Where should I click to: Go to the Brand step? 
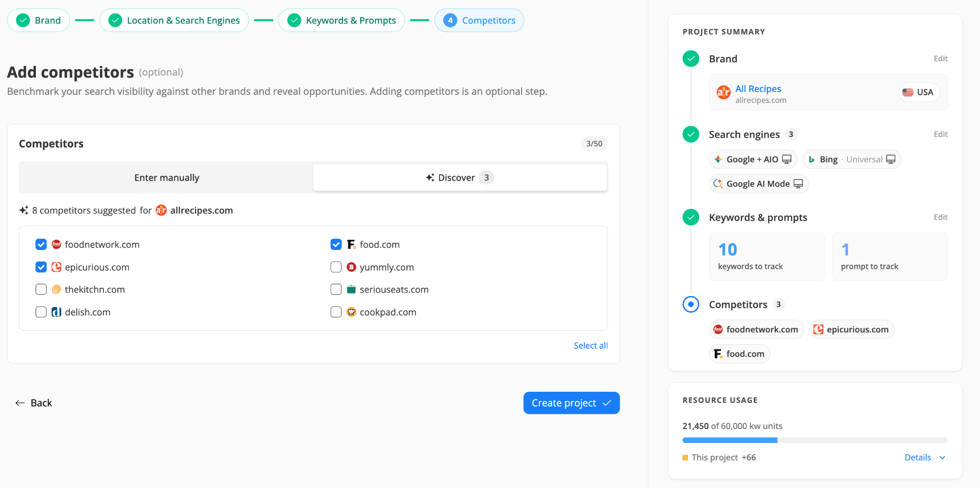(38, 21)
